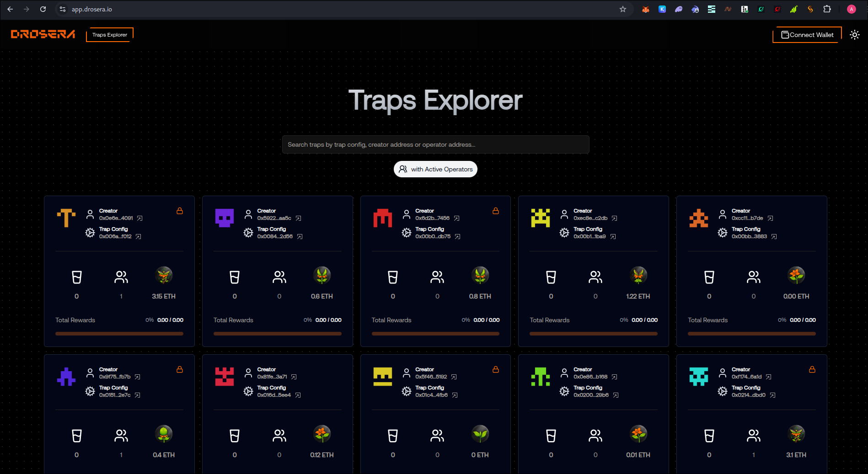868x474 pixels.
Task: Open trap config 0x00b0...db75 external link icon
Action: click(x=458, y=237)
